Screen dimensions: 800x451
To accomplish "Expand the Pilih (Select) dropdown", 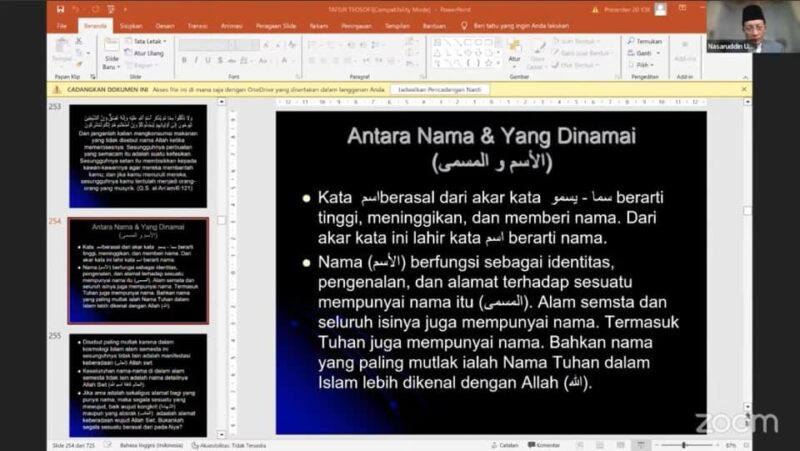I will coord(645,65).
